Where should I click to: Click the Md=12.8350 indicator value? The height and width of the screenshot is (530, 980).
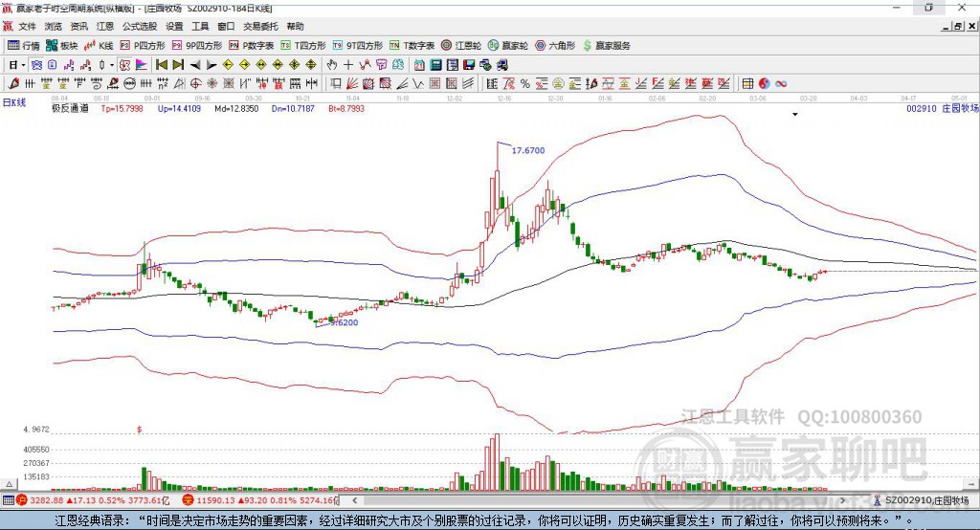pos(236,108)
